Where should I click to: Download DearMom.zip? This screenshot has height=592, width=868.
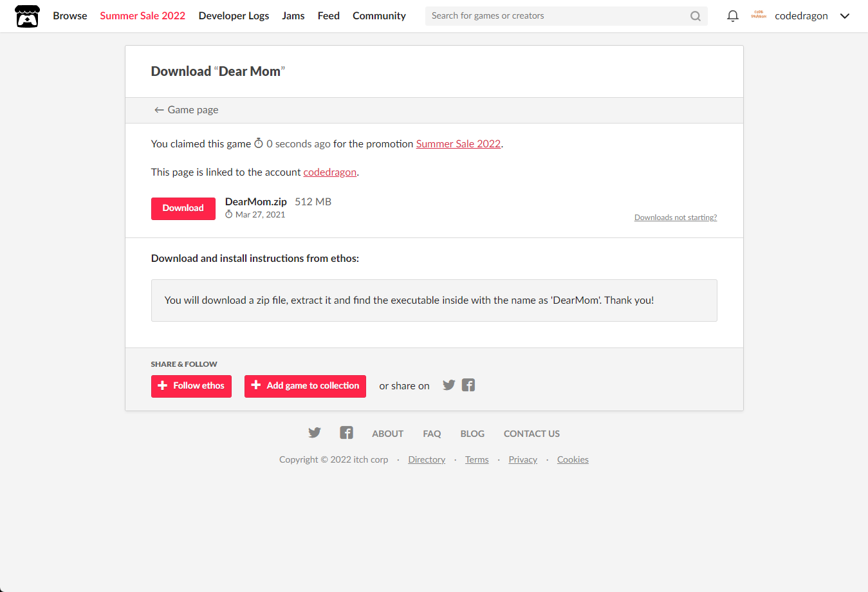click(183, 208)
